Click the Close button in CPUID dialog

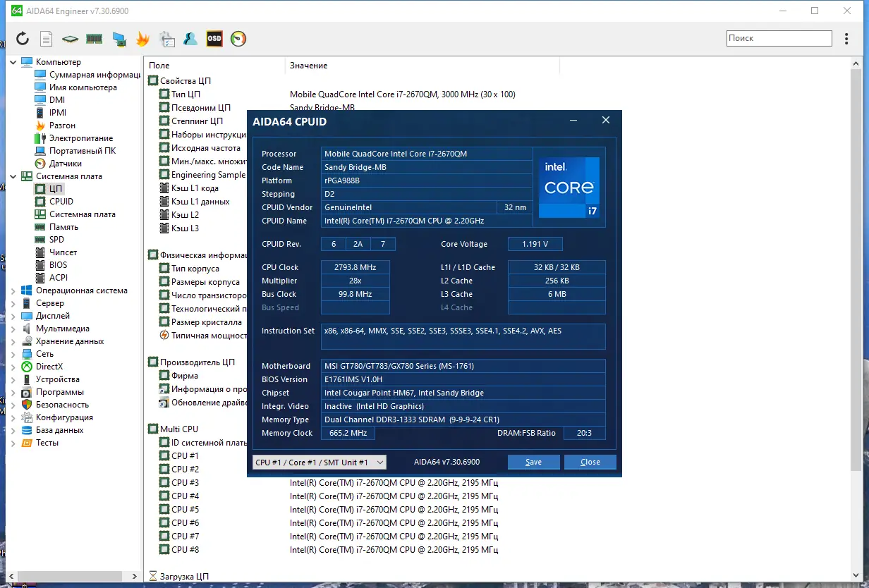point(590,462)
